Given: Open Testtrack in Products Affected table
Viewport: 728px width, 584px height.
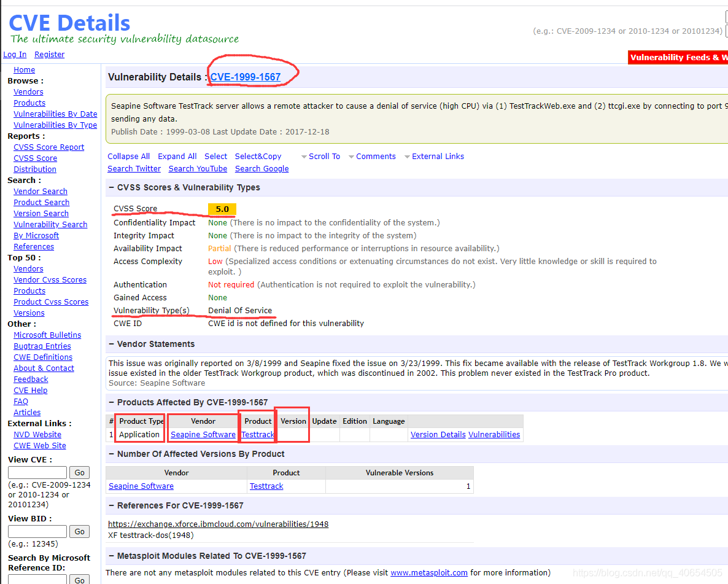Looking at the screenshot, I should (x=258, y=435).
